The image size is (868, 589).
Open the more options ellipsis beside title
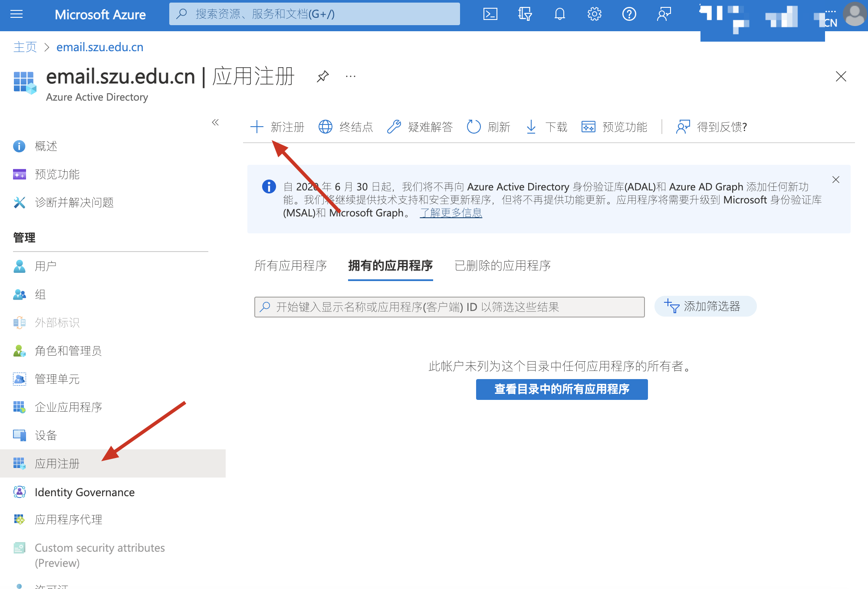[x=351, y=77]
